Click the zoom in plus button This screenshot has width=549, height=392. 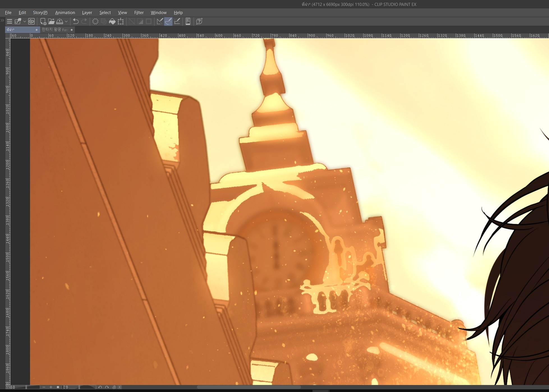click(51, 387)
